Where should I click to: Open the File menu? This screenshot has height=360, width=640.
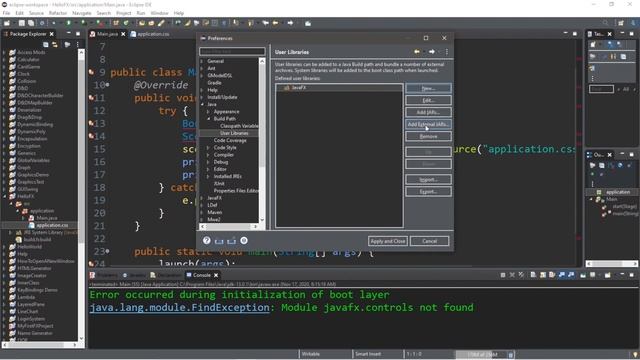(x=6, y=13)
